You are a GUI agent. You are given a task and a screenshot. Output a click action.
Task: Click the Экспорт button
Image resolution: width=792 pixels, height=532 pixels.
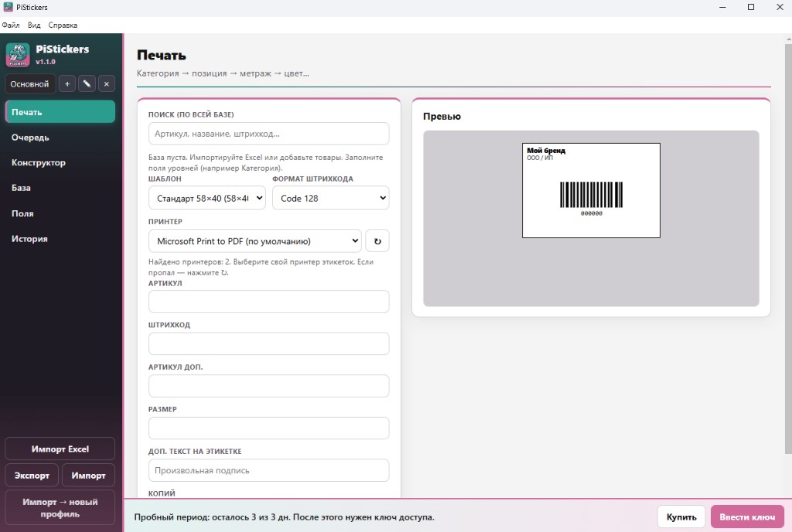click(x=32, y=476)
